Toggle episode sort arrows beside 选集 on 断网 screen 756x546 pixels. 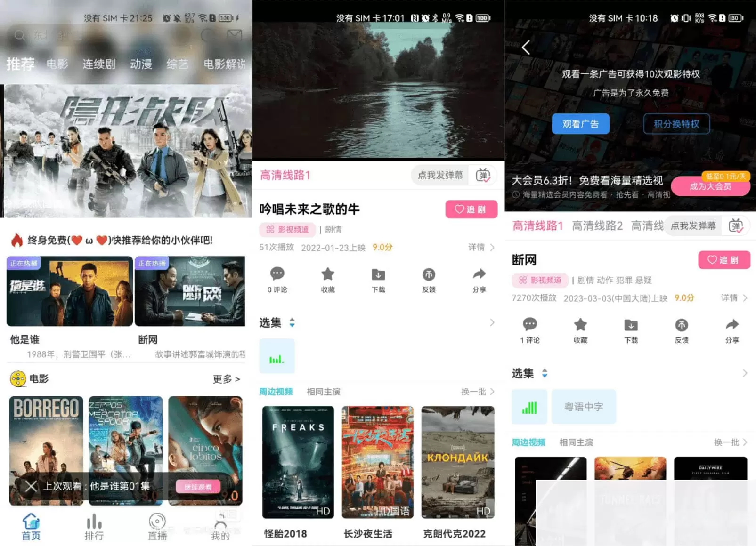click(545, 374)
